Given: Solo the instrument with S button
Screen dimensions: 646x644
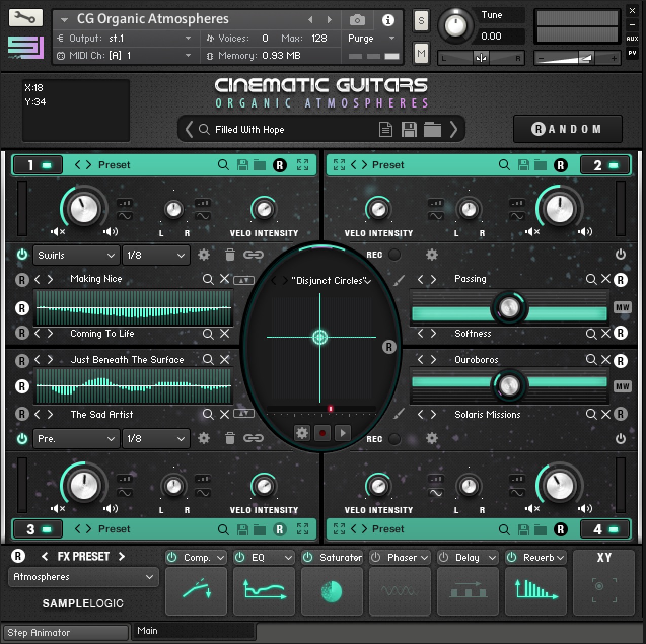Looking at the screenshot, I should tap(421, 21).
